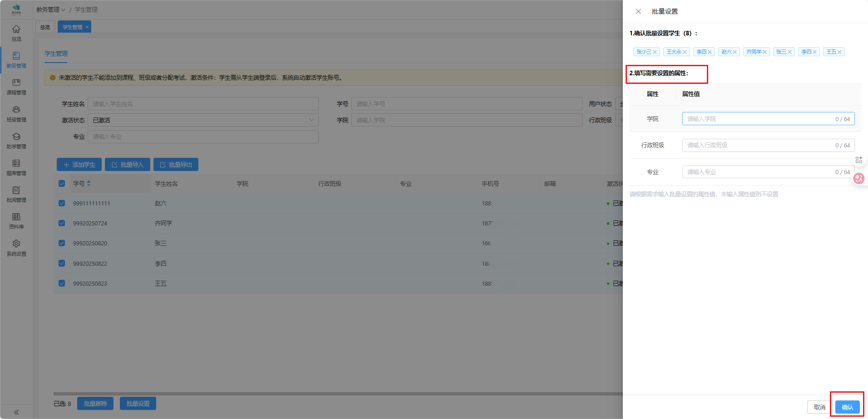
Task: Sort the table by 学号 column
Action: pyautogui.click(x=89, y=184)
